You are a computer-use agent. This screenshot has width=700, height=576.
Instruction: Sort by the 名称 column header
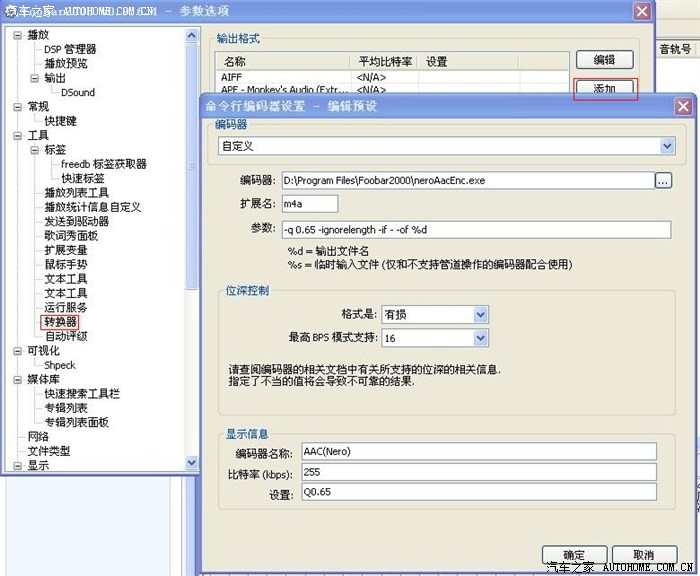tap(283, 62)
